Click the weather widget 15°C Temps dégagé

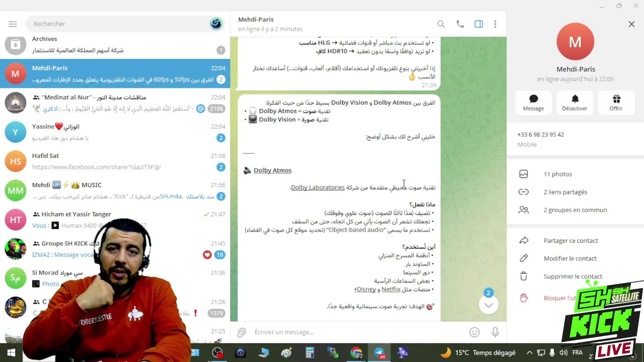coord(478,353)
